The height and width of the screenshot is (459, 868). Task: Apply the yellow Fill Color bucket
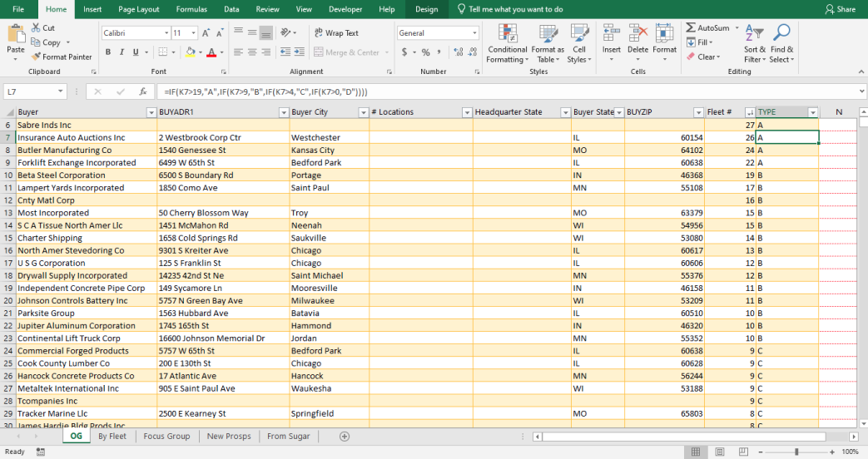(191, 52)
